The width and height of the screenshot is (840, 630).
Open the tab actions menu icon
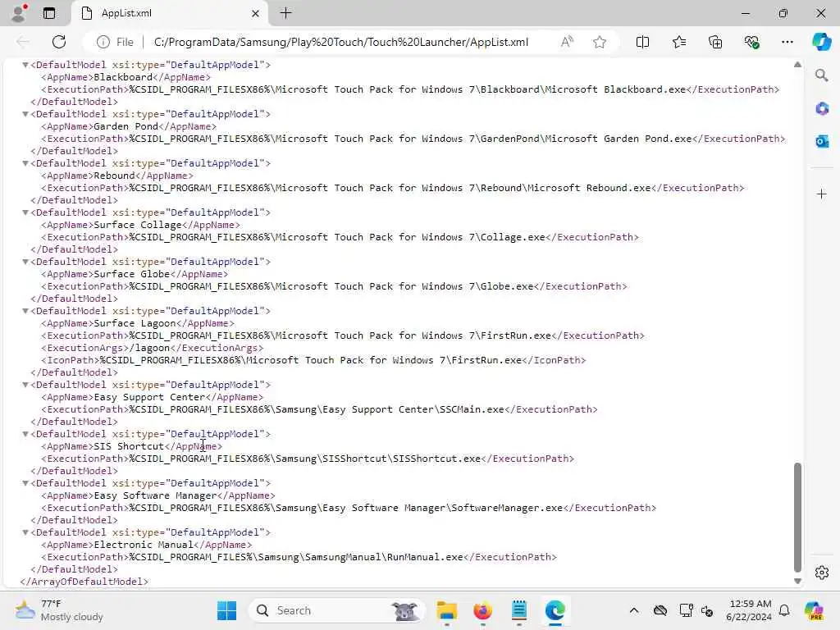coord(48,13)
